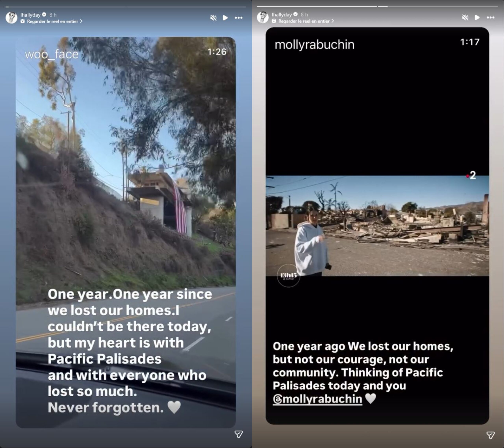Click the burned neighborhood video frame
This screenshot has width=504, height=448.
pos(377,226)
